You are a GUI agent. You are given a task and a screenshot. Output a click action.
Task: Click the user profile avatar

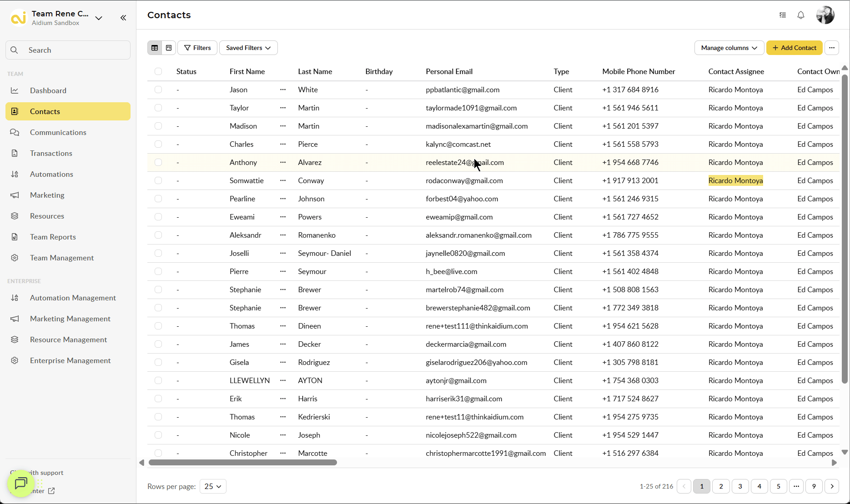coord(825,15)
